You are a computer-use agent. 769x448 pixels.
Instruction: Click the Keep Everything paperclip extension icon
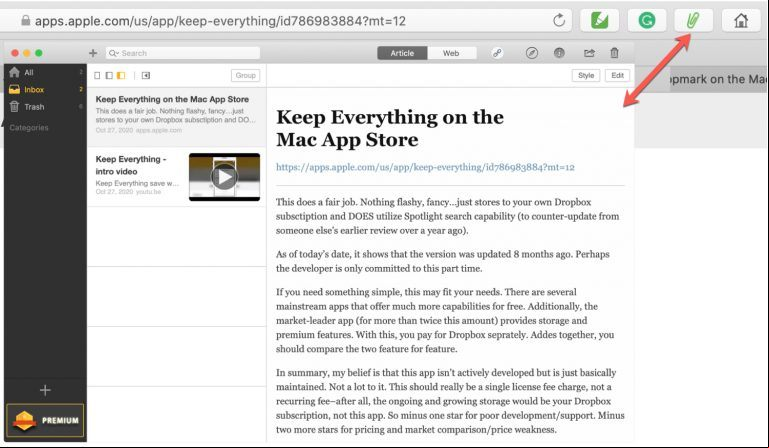(693, 21)
